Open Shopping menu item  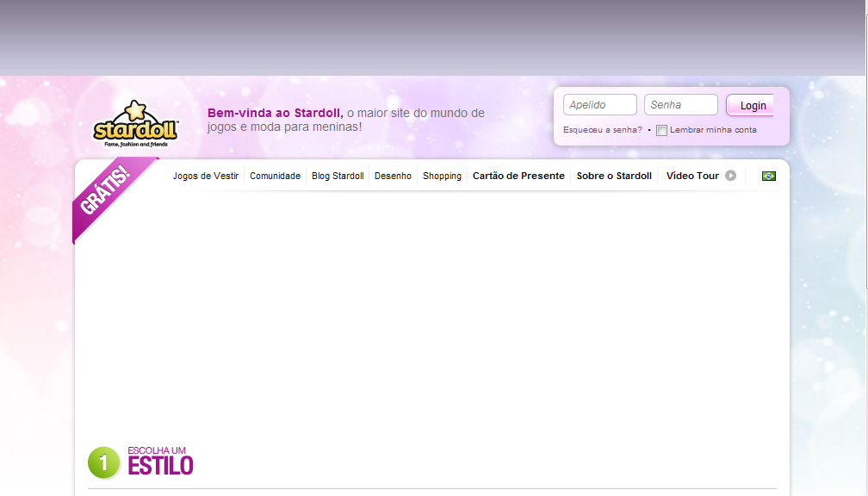click(442, 176)
